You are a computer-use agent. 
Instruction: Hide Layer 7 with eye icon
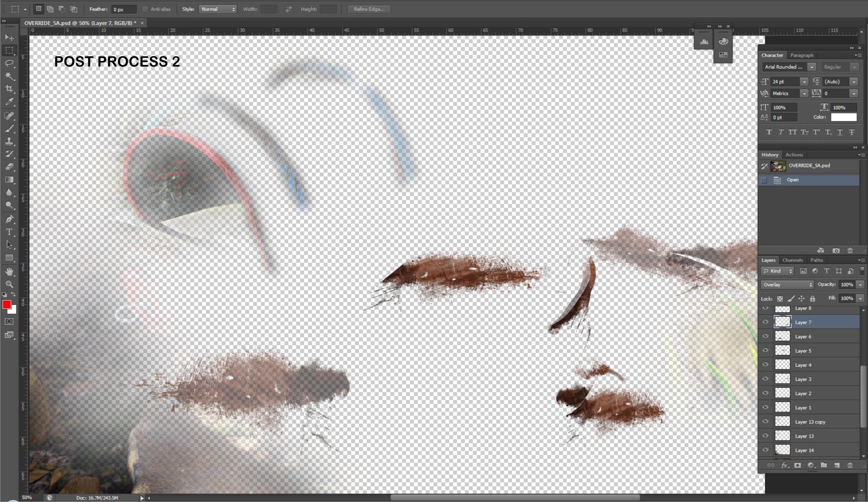tap(766, 322)
